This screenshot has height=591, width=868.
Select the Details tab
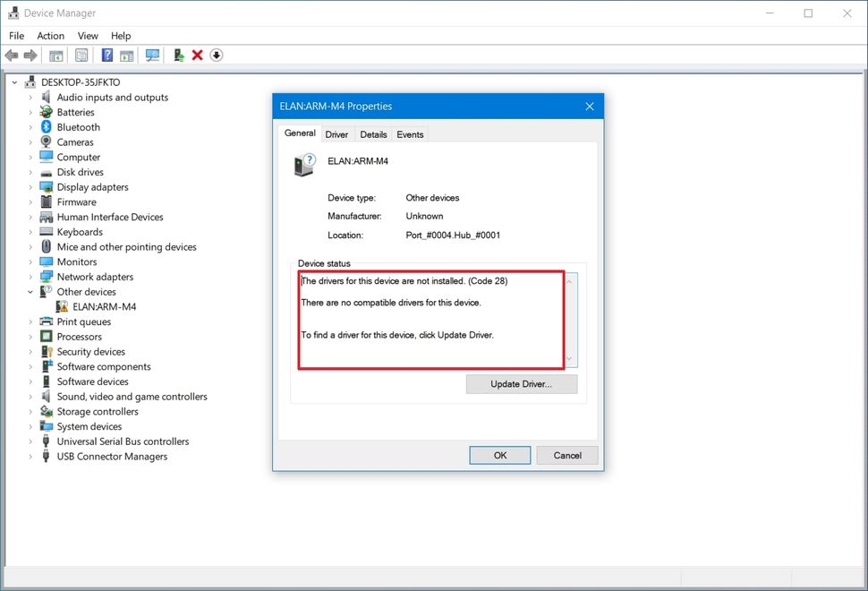(x=373, y=133)
